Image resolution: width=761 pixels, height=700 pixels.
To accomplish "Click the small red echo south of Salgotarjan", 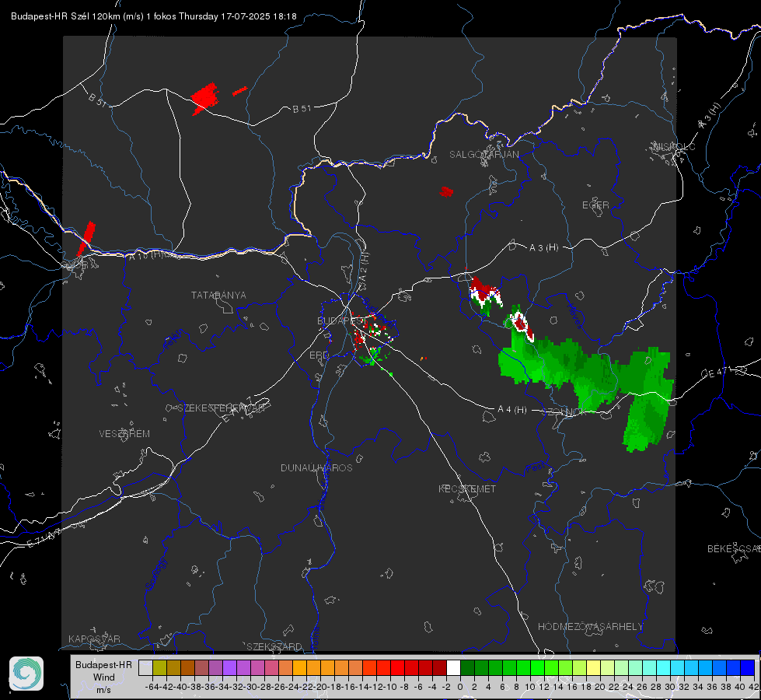I will [x=446, y=192].
